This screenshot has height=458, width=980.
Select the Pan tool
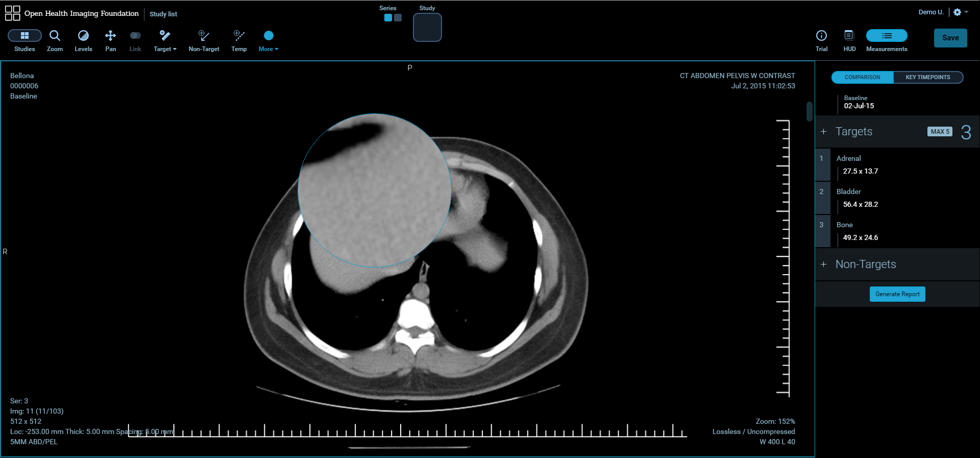(110, 40)
